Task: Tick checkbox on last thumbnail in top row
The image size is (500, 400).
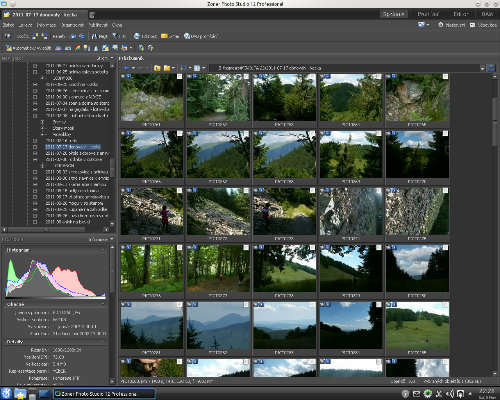Action: 445,77
